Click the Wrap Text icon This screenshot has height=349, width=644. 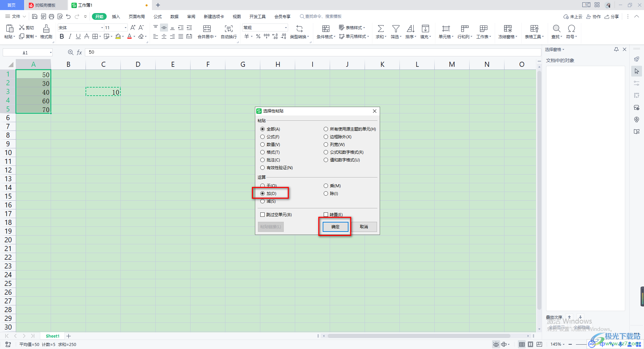pyautogui.click(x=229, y=29)
